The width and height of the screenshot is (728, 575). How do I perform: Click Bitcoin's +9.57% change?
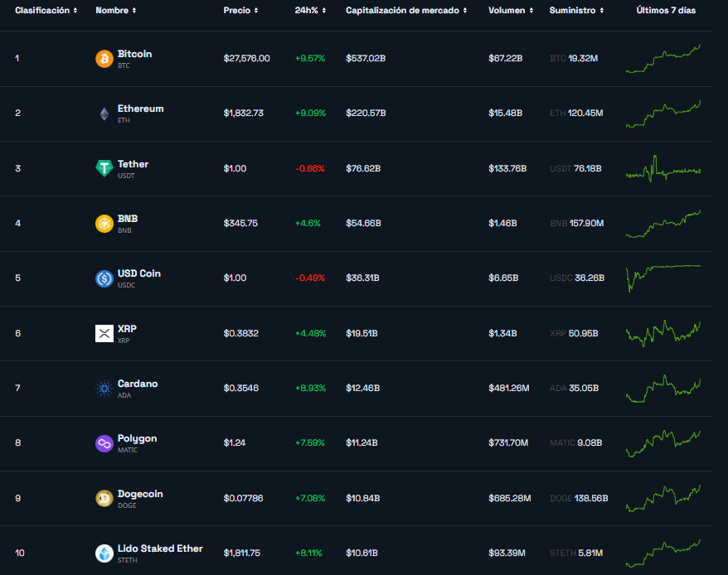310,59
